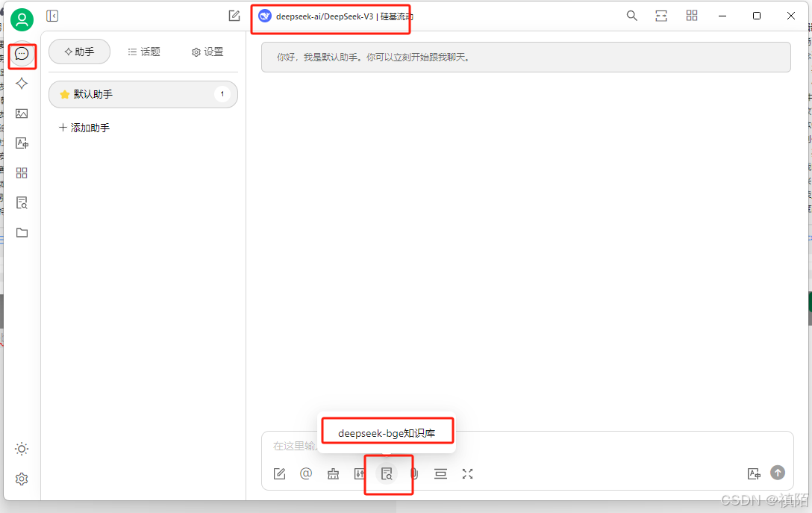Open the chat parameter sliders icon
The image size is (812, 513).
[360, 473]
